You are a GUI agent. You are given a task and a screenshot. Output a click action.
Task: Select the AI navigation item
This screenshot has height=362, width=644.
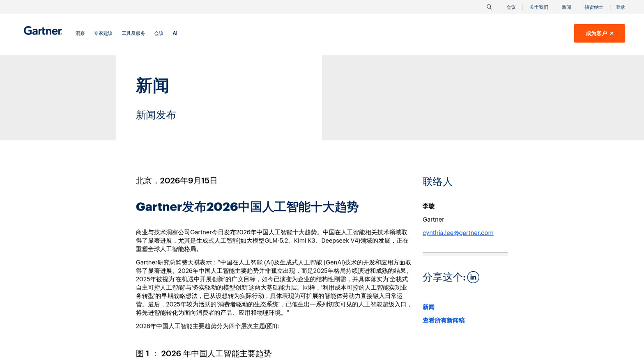[x=175, y=33]
